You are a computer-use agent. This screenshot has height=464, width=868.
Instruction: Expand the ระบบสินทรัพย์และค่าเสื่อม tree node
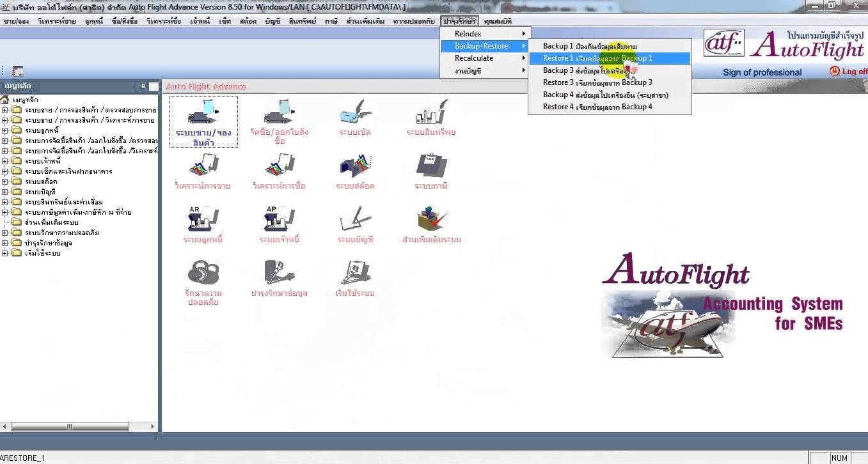pos(5,202)
